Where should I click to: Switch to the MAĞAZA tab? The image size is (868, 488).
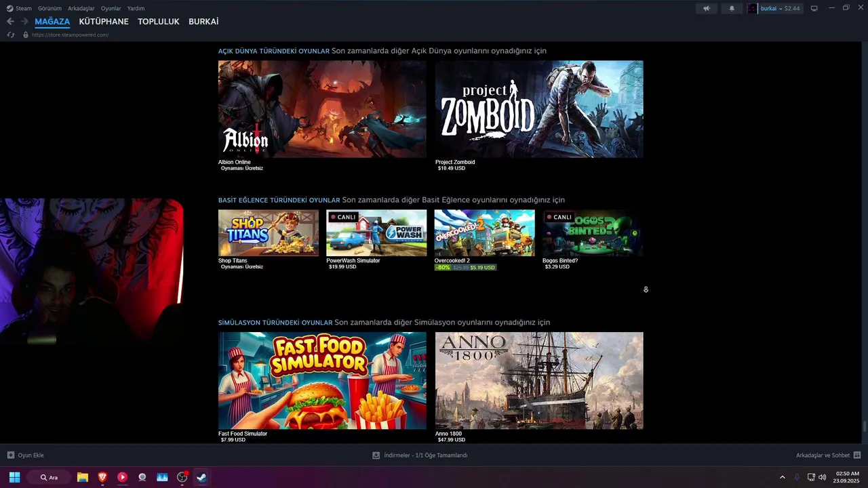click(52, 22)
